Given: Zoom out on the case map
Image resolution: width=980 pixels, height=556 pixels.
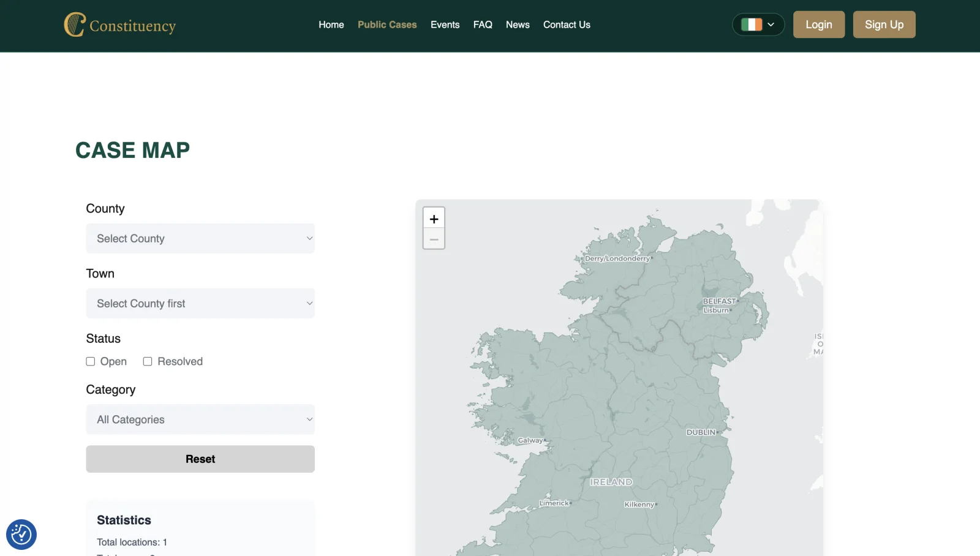Looking at the screenshot, I should pyautogui.click(x=434, y=239).
